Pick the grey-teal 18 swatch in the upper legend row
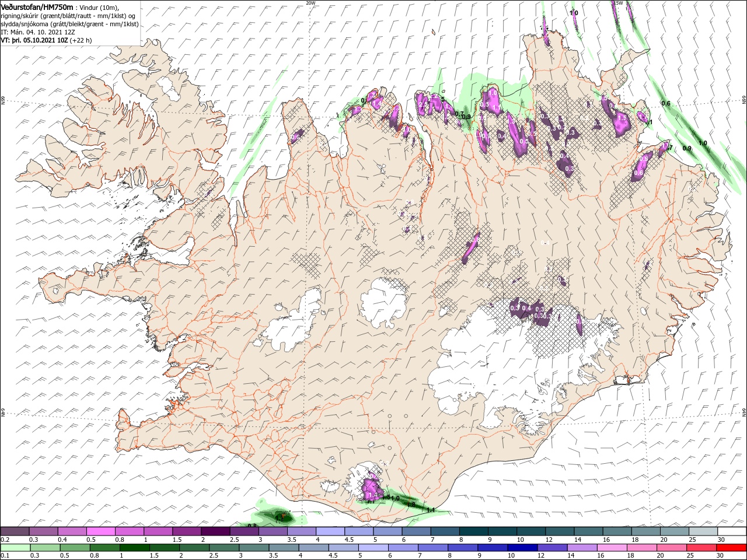This screenshot has height=560, width=747. point(646,531)
